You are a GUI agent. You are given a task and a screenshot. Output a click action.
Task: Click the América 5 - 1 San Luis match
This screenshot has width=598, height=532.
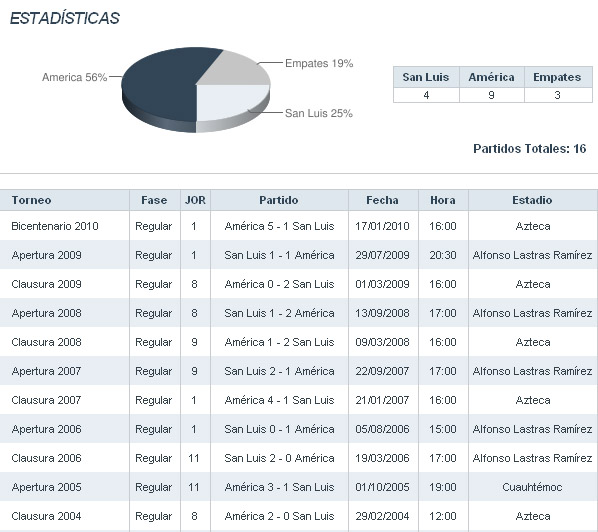(x=279, y=226)
